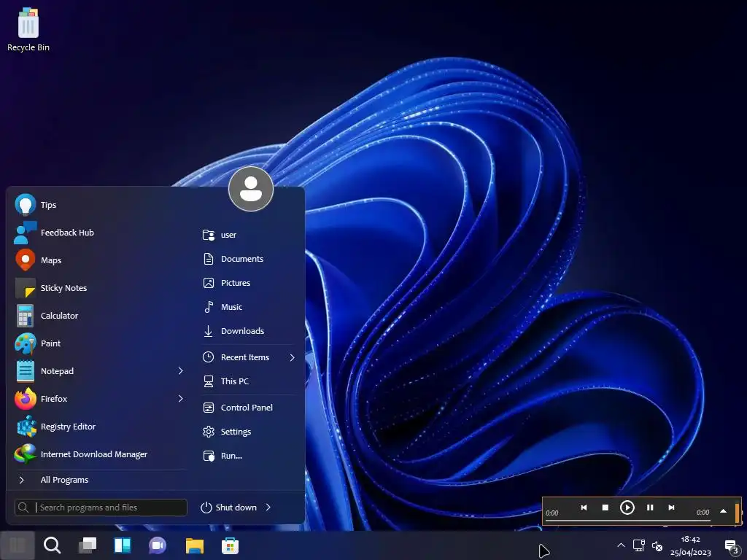The width and height of the screenshot is (747, 560).
Task: Open the Chat taskbar icon
Action: coord(158,545)
